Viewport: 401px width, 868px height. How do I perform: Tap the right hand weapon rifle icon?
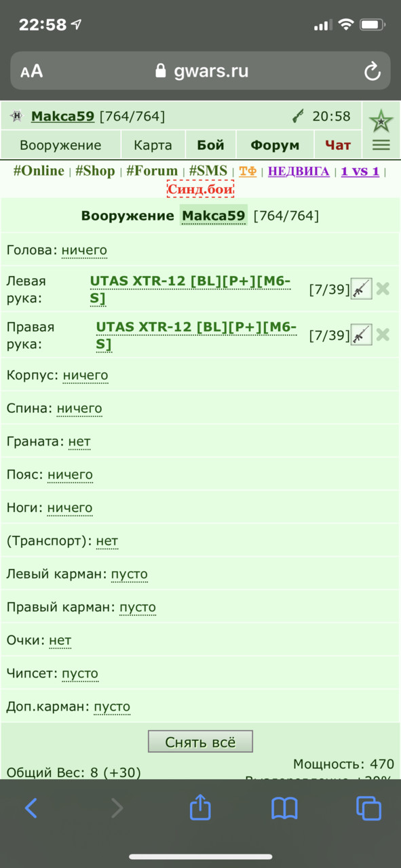(361, 334)
